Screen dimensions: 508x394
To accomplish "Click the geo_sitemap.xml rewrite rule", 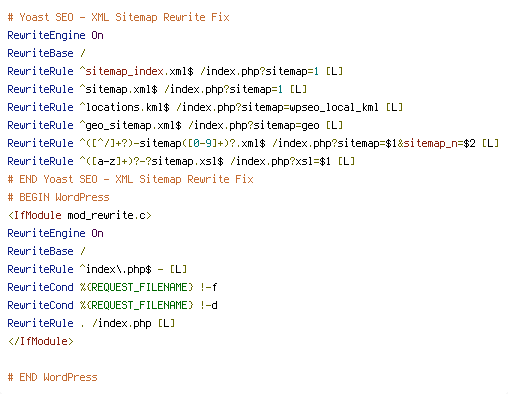I will (175, 125).
